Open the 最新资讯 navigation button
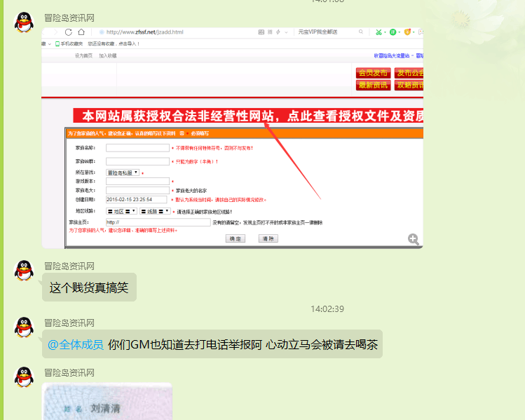Image resolution: width=525 pixels, height=420 pixels. coord(373,86)
